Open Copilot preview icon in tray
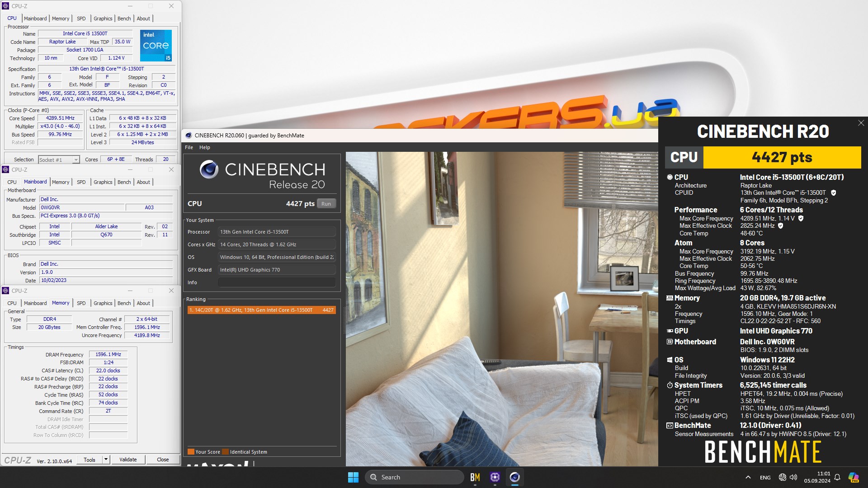This screenshot has height=488, width=868. pyautogui.click(x=854, y=477)
